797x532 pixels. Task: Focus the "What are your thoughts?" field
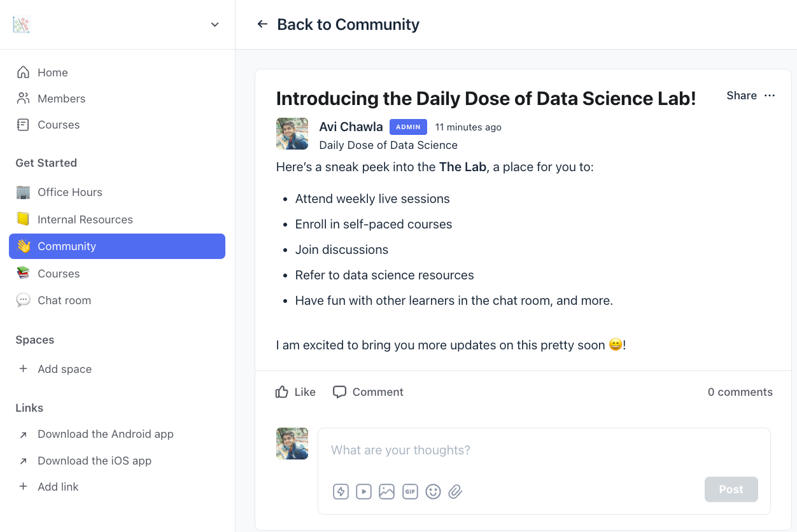pyautogui.click(x=544, y=451)
